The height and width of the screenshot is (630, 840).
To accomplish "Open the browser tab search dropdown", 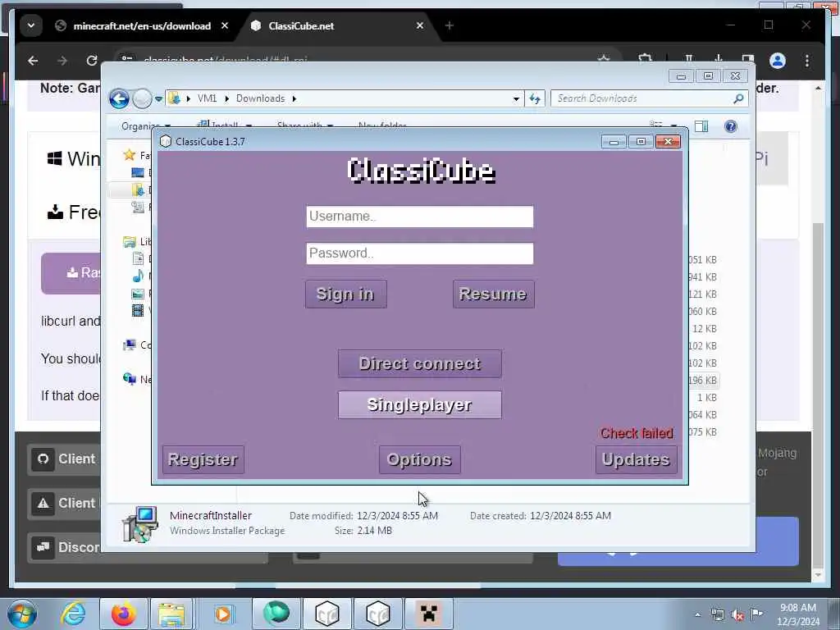I will (31, 25).
